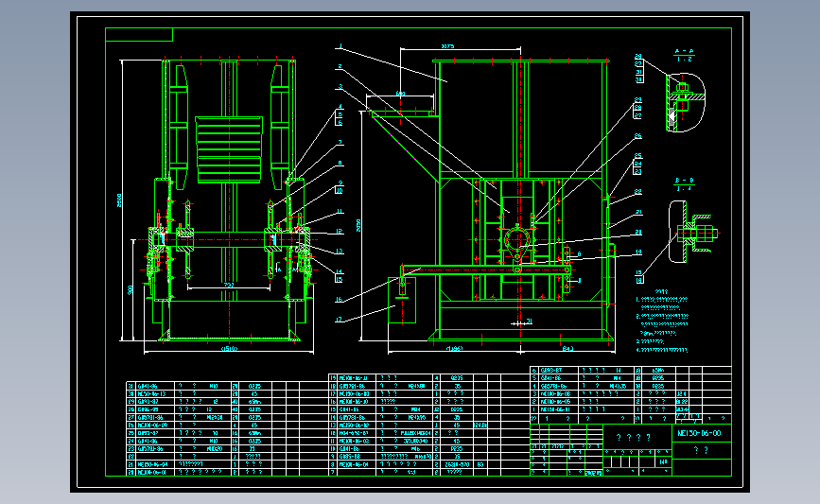This screenshot has height=504, width=820.
Task: Click the 732 dimension text in front view
Action: [x=229, y=285]
